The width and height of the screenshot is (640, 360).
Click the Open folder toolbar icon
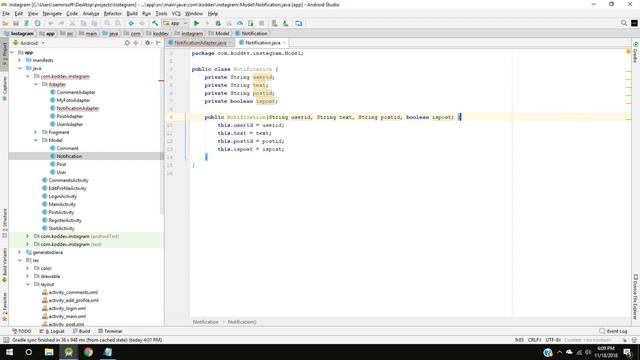(5, 23)
